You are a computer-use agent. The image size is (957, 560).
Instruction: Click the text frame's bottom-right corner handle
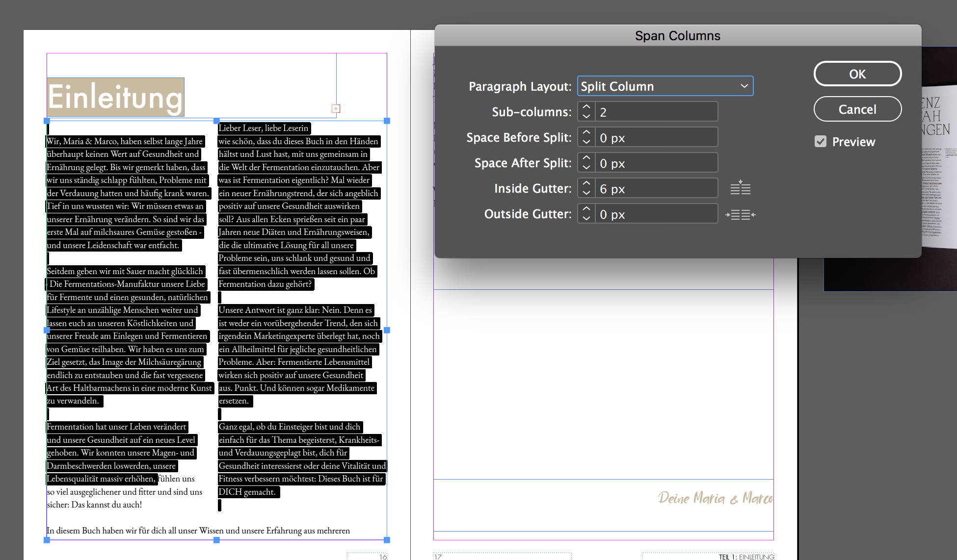pyautogui.click(x=387, y=540)
